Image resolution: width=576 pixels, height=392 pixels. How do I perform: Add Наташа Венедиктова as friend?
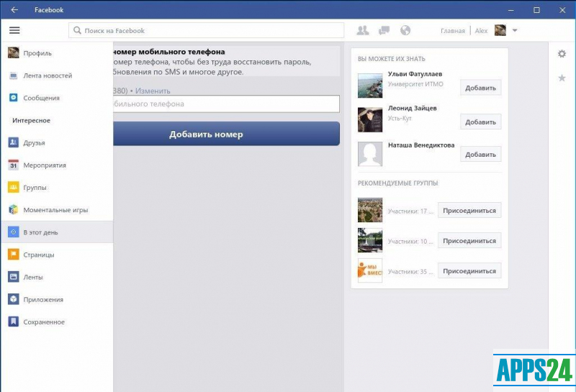[x=480, y=155]
